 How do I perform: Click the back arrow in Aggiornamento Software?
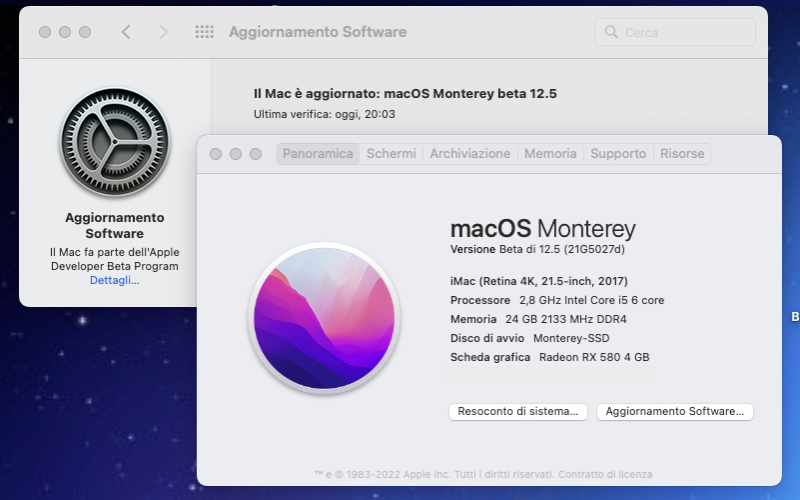(126, 32)
